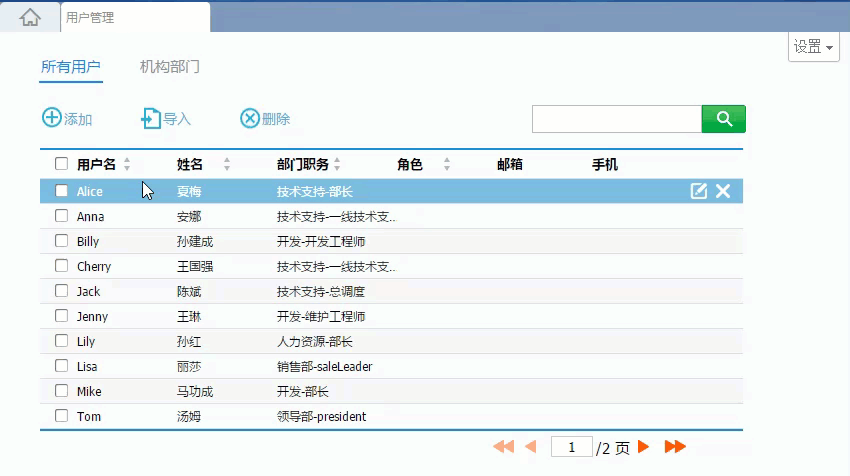Click 开发-维护工程师 cell
This screenshot has height=476, width=850.
point(321,316)
